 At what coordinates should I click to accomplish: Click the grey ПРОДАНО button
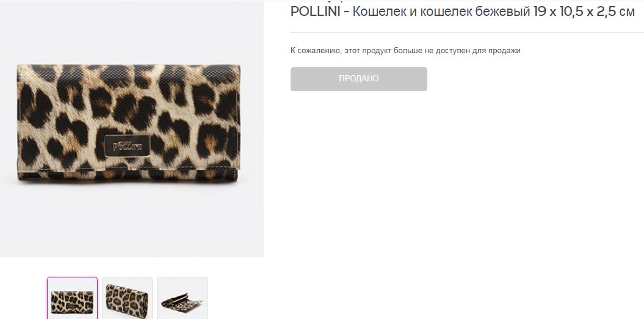(x=358, y=79)
